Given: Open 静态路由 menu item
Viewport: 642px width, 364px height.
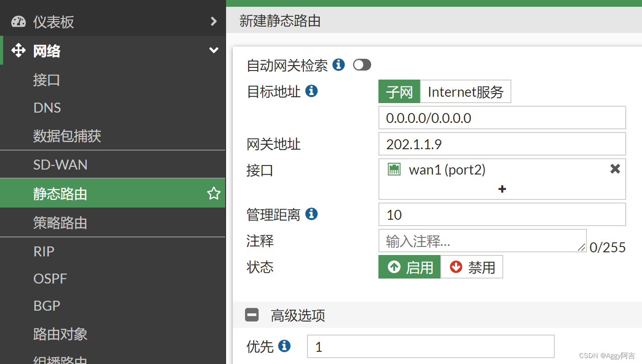Looking at the screenshot, I should (113, 194).
